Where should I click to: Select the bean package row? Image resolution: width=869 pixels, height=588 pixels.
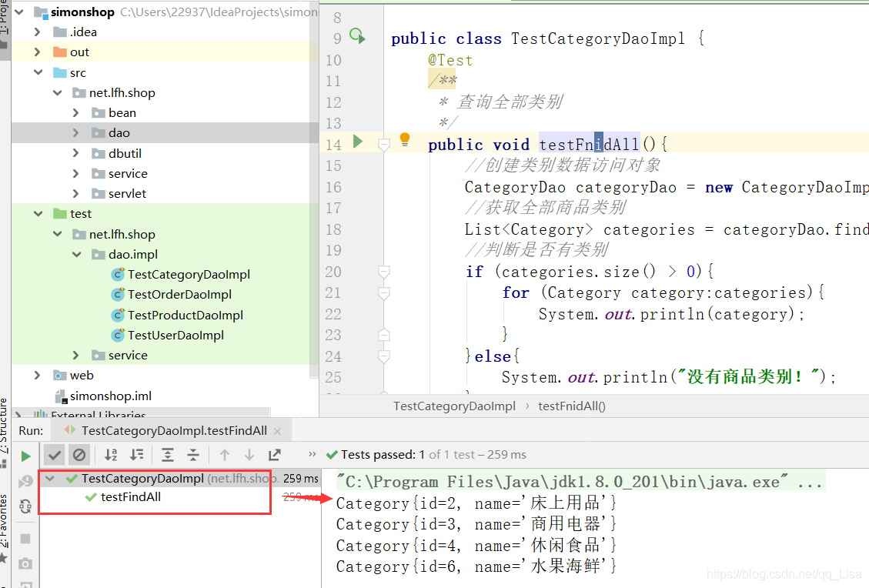coord(165,113)
